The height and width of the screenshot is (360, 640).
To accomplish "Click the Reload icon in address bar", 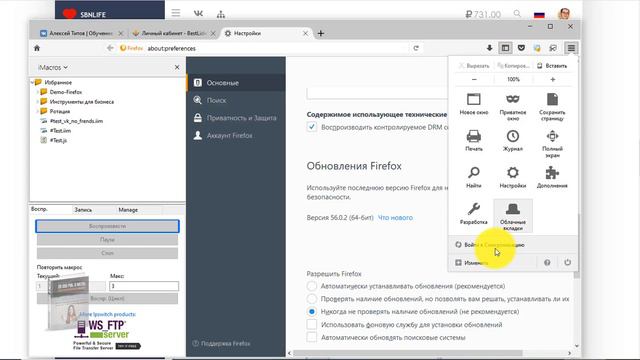I will tap(416, 48).
